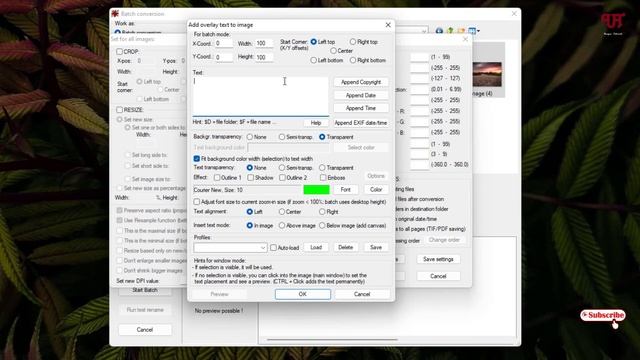Close the Add overlay text dialog
Viewport: 640px width, 360px height.
pyautogui.click(x=388, y=25)
